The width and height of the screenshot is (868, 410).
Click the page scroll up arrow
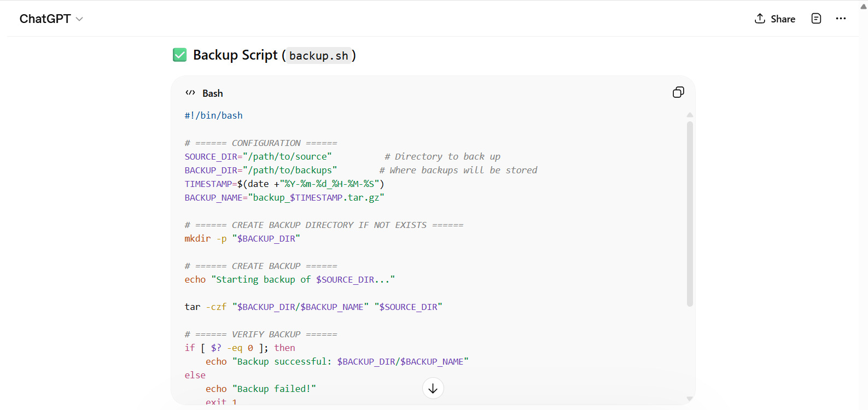pyautogui.click(x=863, y=7)
